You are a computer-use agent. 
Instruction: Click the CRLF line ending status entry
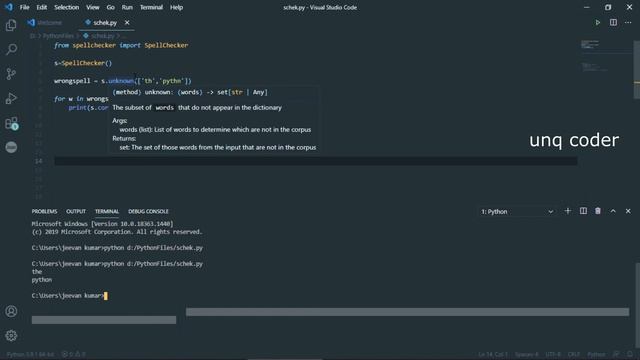(573, 354)
